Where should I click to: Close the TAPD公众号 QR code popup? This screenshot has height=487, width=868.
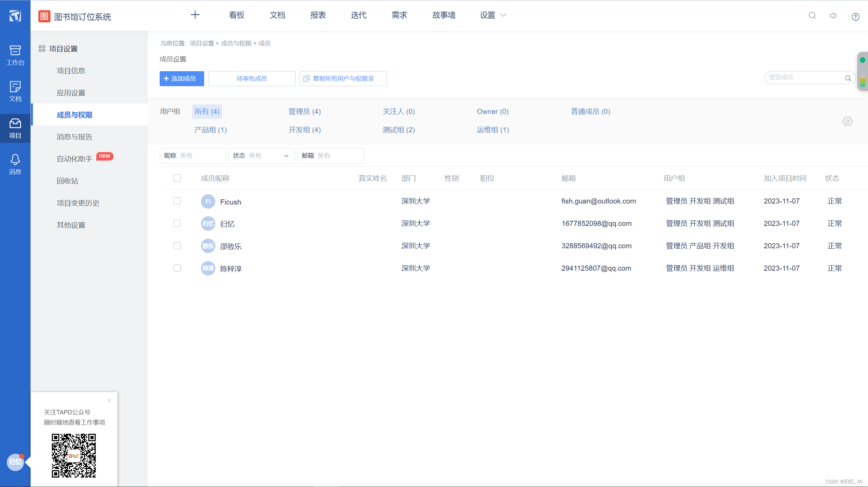coord(109,400)
